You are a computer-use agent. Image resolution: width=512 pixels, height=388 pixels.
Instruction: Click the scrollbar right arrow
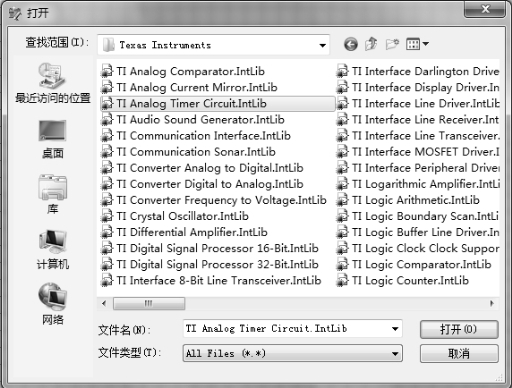coord(492,303)
